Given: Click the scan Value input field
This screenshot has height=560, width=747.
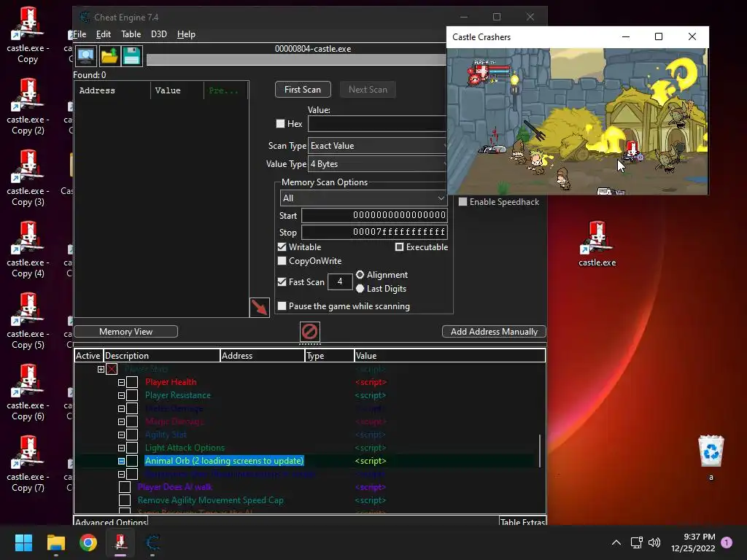Looking at the screenshot, I should point(377,124).
